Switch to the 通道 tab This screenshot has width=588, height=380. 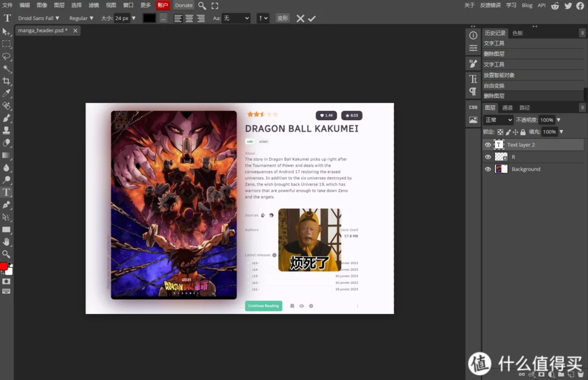tap(507, 108)
